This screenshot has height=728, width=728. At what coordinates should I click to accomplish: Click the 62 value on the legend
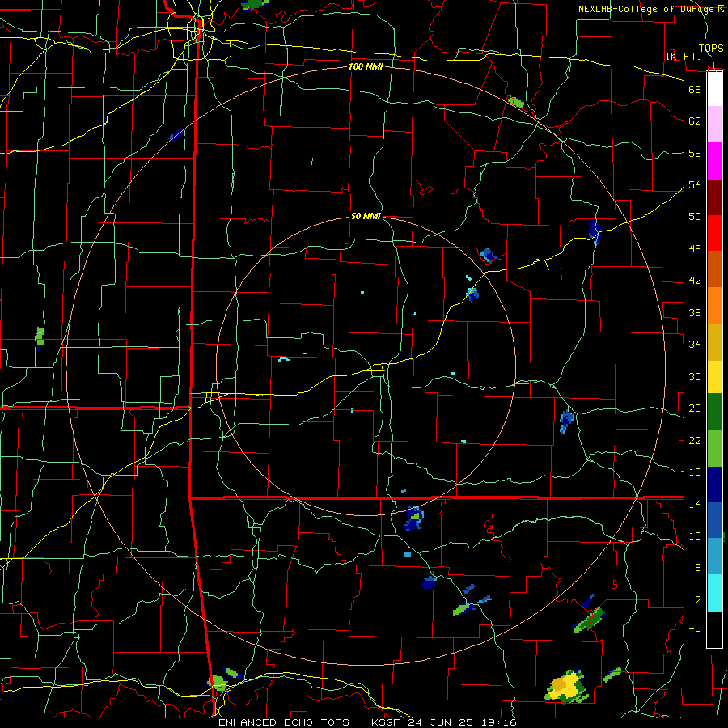(x=695, y=121)
